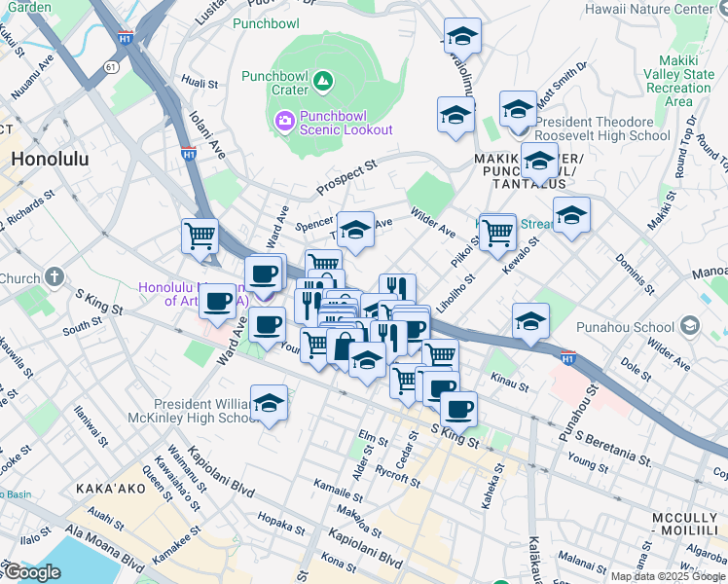Click the Prospect St label

[x=346, y=177]
